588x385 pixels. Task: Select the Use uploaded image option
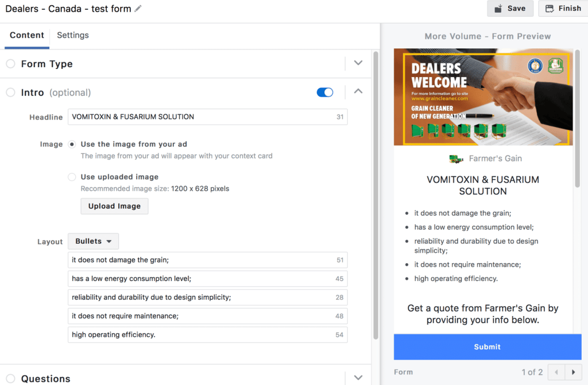click(72, 177)
